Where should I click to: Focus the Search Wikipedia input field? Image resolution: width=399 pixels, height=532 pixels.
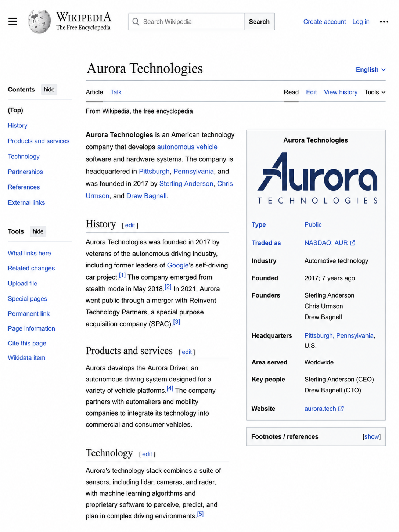click(186, 22)
